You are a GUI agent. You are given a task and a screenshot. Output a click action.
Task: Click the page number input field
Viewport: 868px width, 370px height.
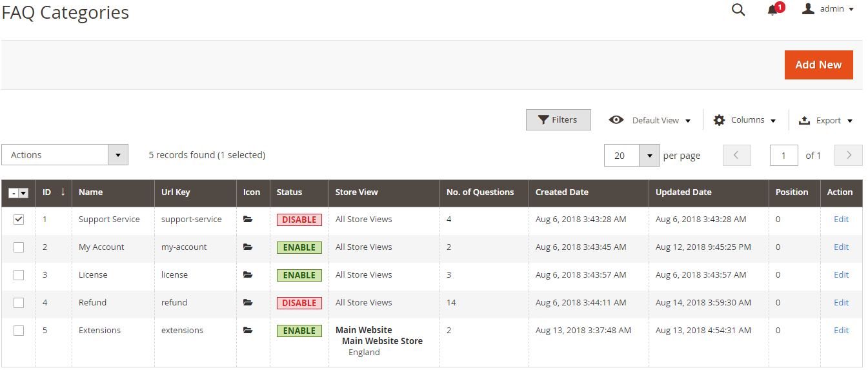pyautogui.click(x=785, y=155)
